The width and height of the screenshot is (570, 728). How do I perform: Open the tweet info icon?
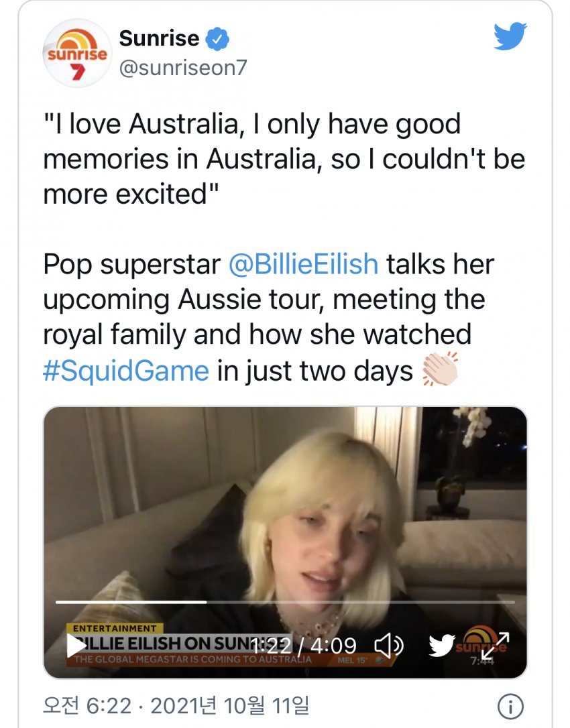click(511, 706)
